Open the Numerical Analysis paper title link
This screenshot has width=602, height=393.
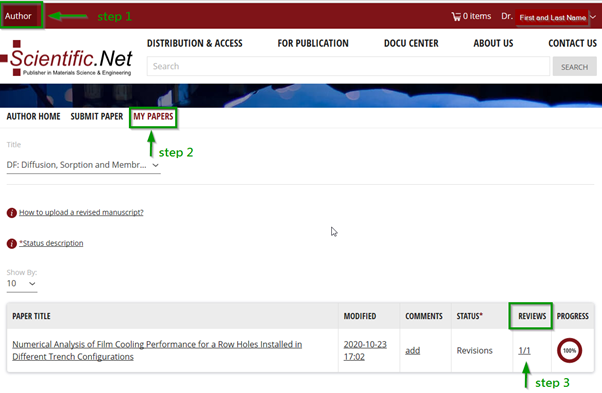coord(157,350)
